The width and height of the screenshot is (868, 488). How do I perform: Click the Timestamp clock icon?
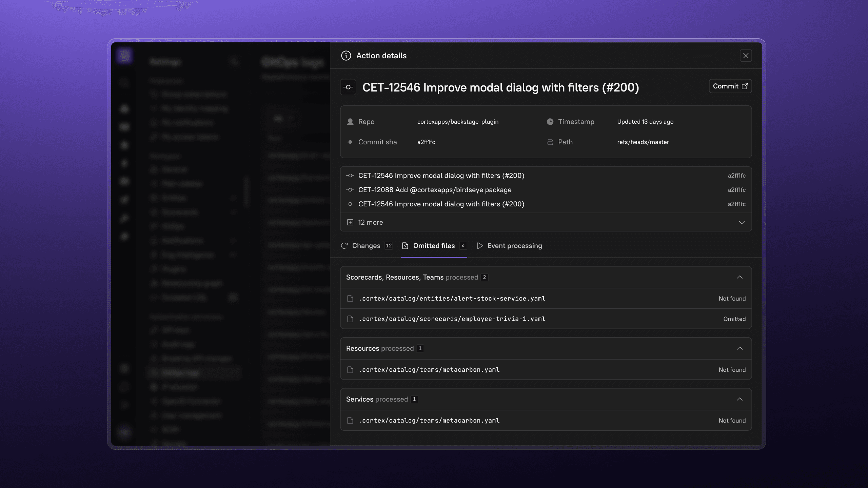click(550, 122)
